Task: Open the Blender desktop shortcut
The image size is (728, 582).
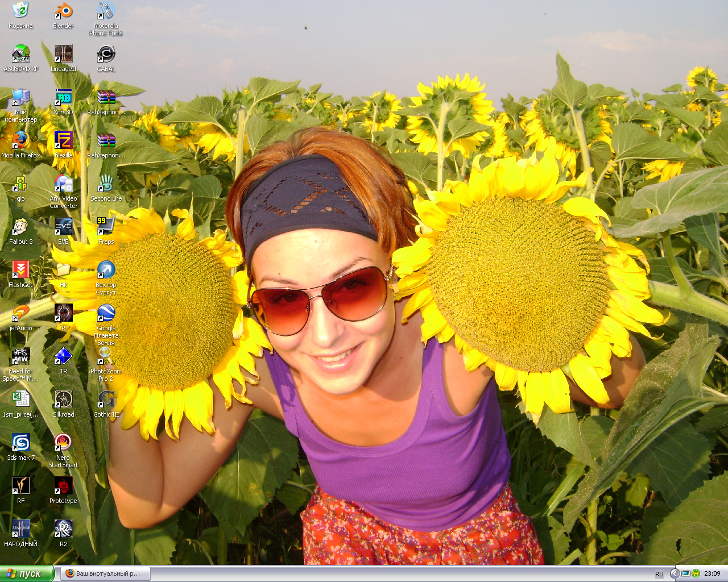Action: (63, 11)
